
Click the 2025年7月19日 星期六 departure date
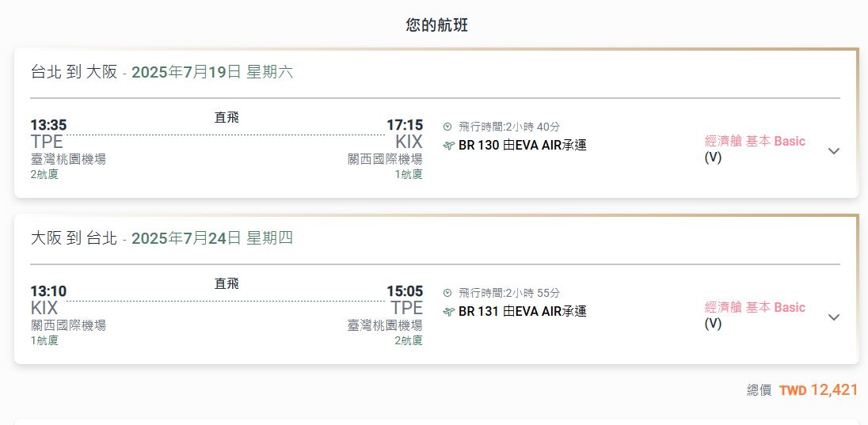(x=212, y=72)
